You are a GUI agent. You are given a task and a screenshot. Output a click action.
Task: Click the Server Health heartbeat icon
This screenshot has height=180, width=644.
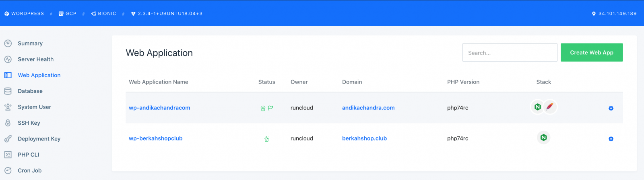point(8,59)
